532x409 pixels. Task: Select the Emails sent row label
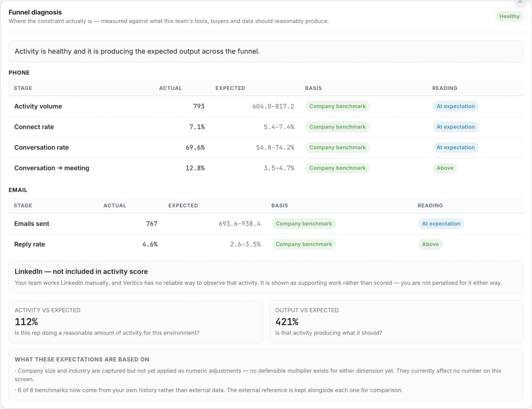[x=32, y=224]
